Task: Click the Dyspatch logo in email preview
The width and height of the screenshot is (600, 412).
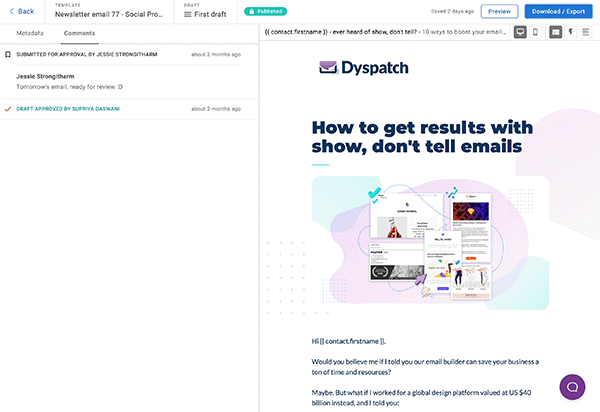Action: point(364,68)
